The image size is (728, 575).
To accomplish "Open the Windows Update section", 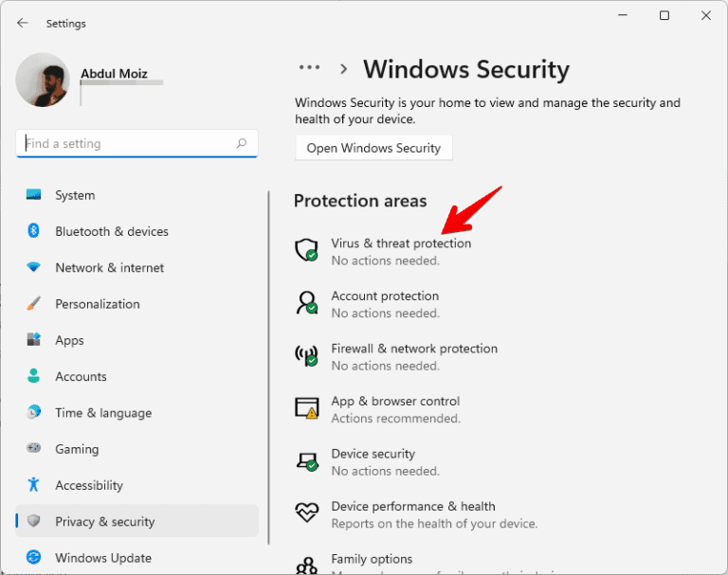I will (x=102, y=558).
